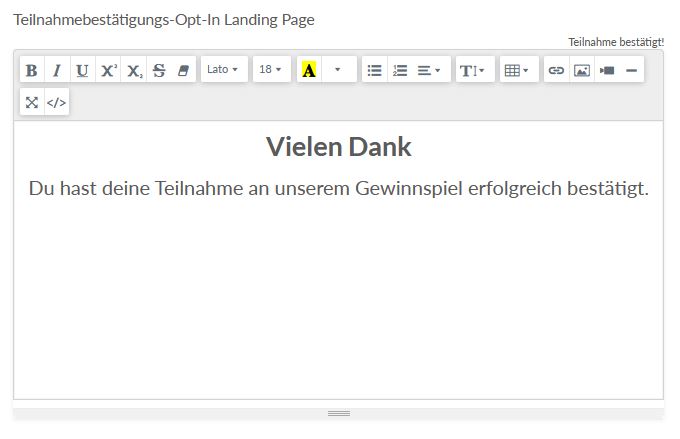Open the HTML code view
The width and height of the screenshot is (680, 439).
57,102
